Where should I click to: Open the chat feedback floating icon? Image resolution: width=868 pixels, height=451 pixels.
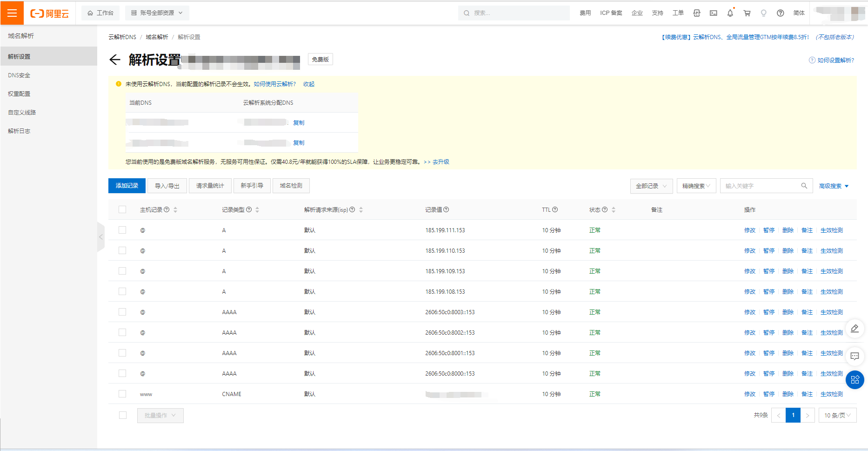(x=855, y=357)
